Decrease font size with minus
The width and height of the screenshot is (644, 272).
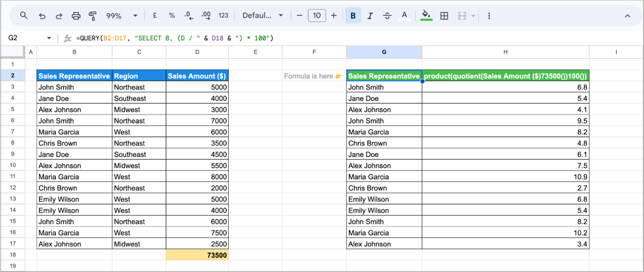299,16
